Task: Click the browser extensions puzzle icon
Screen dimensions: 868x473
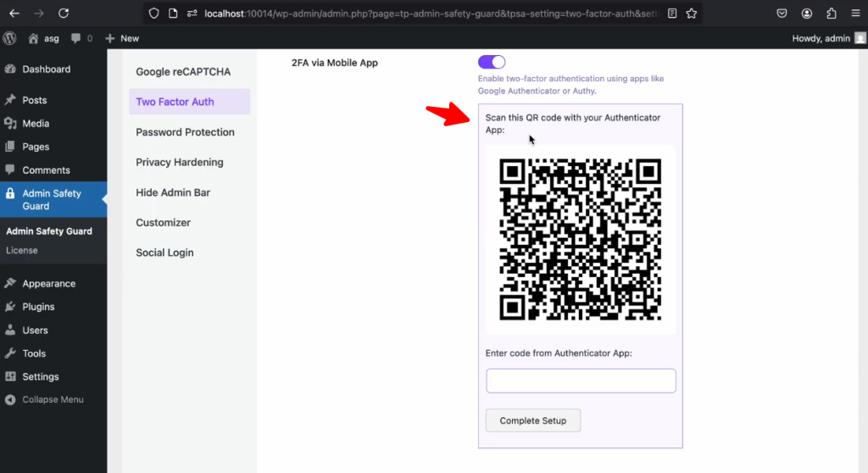Action: (x=831, y=14)
